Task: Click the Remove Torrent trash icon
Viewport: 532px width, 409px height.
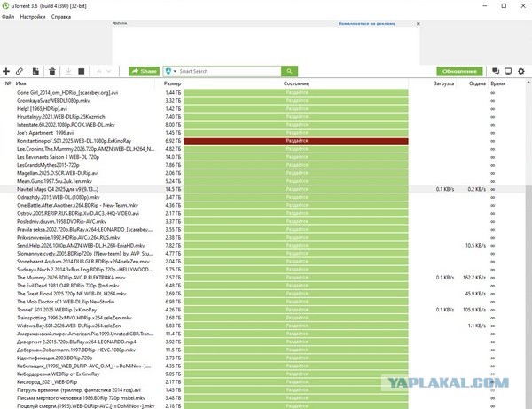Action: pyautogui.click(x=52, y=71)
